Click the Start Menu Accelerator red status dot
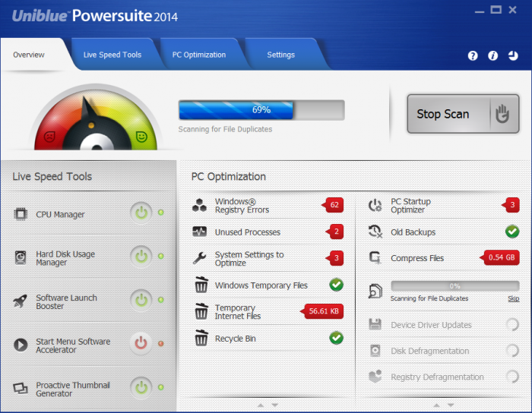 [x=161, y=343]
